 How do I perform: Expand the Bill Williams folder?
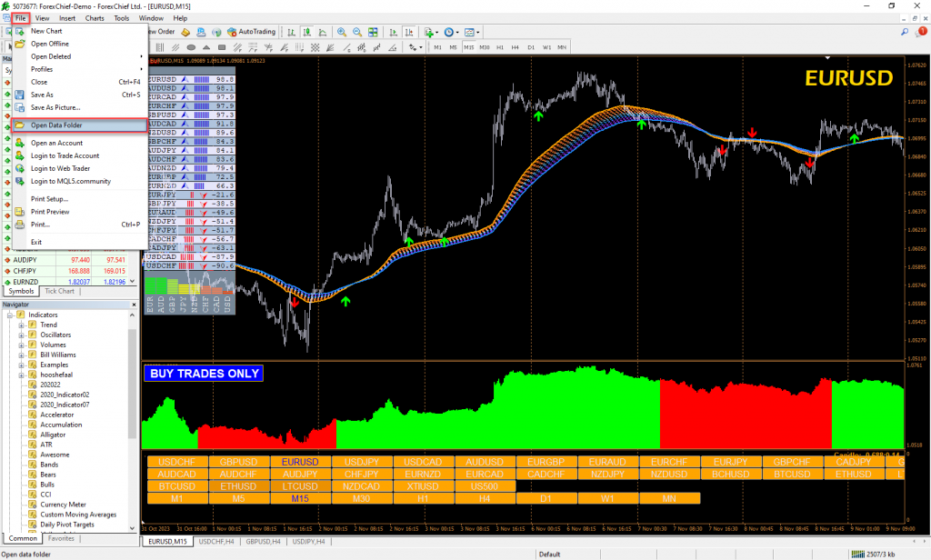(x=22, y=355)
